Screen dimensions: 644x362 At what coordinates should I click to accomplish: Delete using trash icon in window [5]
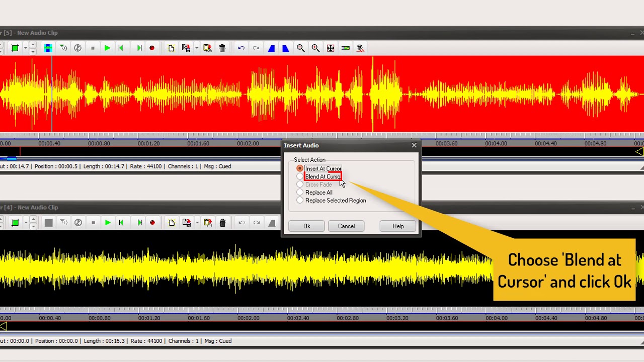222,48
